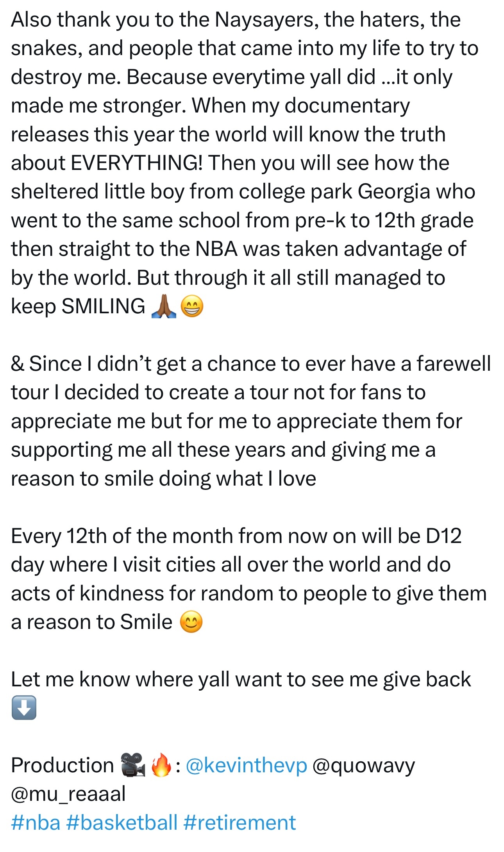Open the #basketball hashtag
This screenshot has height=852, width=504.
point(122,822)
